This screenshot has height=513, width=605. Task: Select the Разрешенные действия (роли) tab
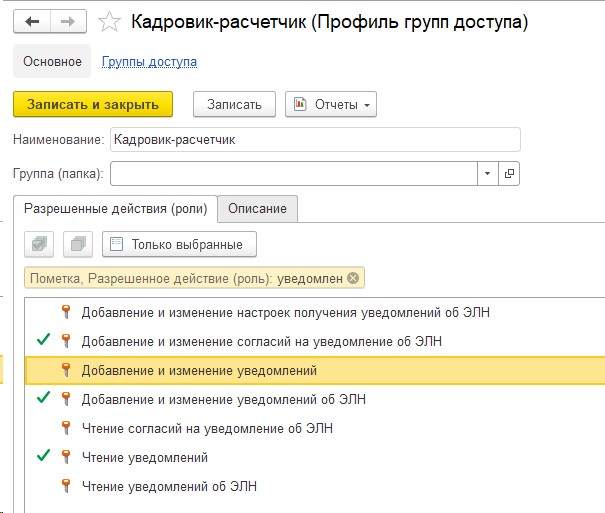[x=115, y=209]
